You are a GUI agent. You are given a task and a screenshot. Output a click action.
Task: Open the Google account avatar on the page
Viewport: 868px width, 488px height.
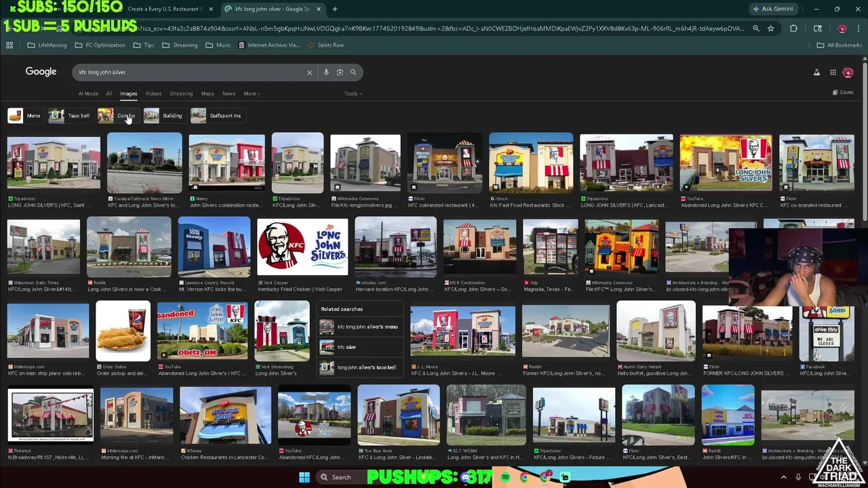tap(848, 73)
